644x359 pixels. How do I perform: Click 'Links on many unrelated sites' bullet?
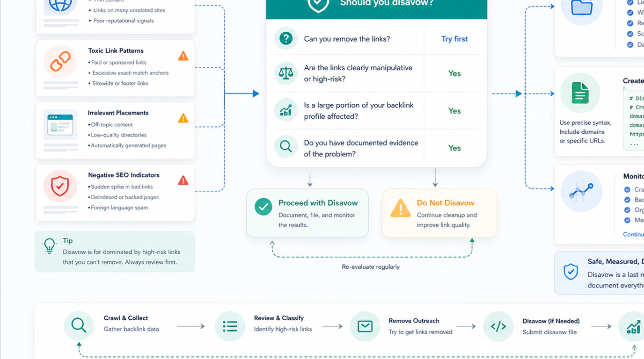(129, 10)
